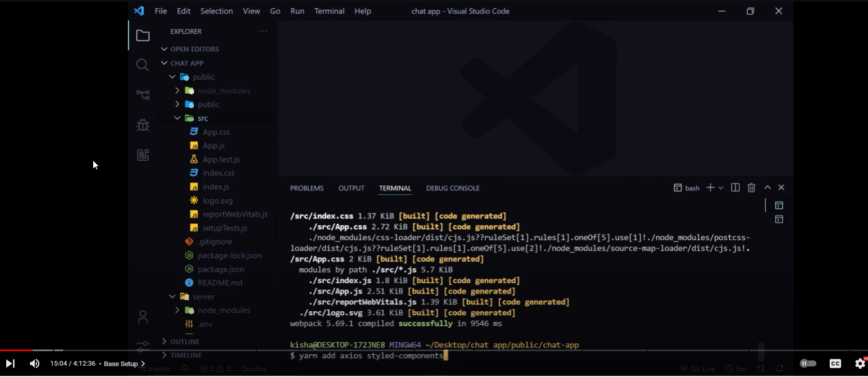Viewport: 868px width, 377px height.
Task: Open App.test.js file
Action: pyautogui.click(x=221, y=160)
